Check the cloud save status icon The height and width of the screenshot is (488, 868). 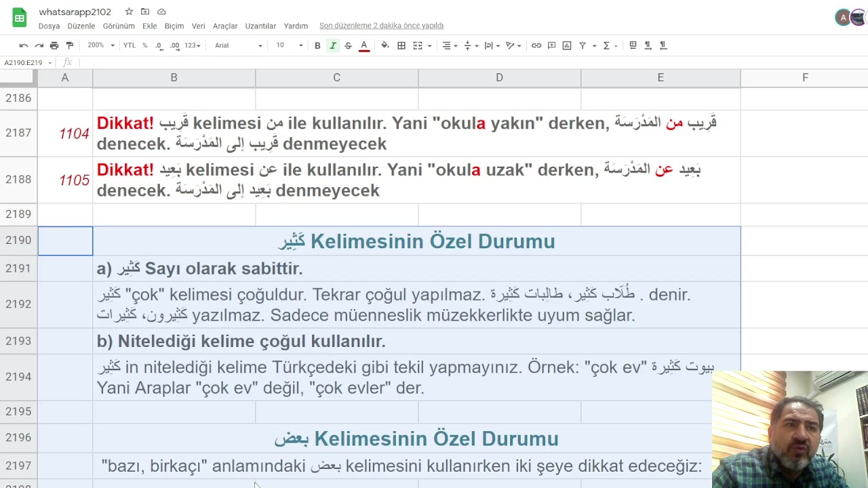[161, 12]
